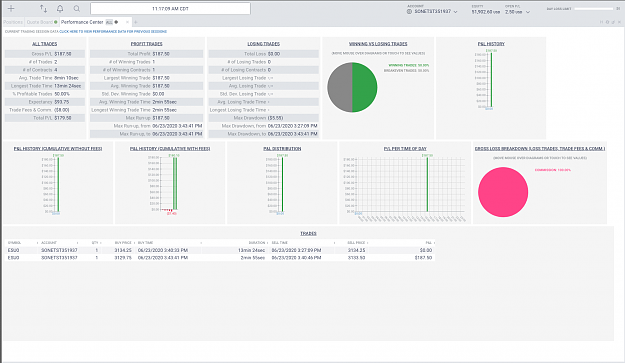Viewport: 625px width, 363px height.
Task: Sort by the Duration column header
Action: pos(257,243)
